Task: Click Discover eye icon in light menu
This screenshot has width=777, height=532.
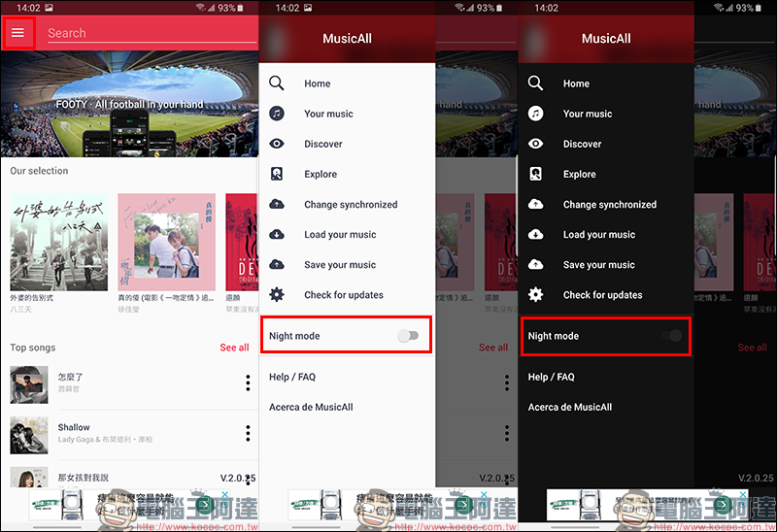Action: pos(277,144)
